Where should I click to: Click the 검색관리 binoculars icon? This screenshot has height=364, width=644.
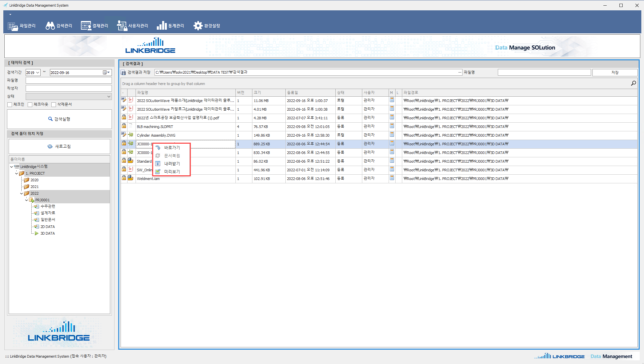pyautogui.click(x=50, y=26)
